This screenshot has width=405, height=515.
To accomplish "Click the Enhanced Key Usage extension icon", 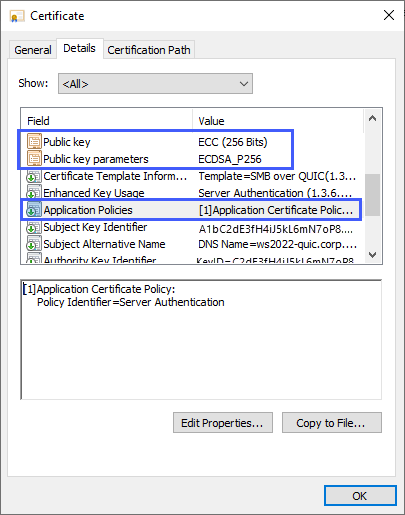I will tap(34, 193).
